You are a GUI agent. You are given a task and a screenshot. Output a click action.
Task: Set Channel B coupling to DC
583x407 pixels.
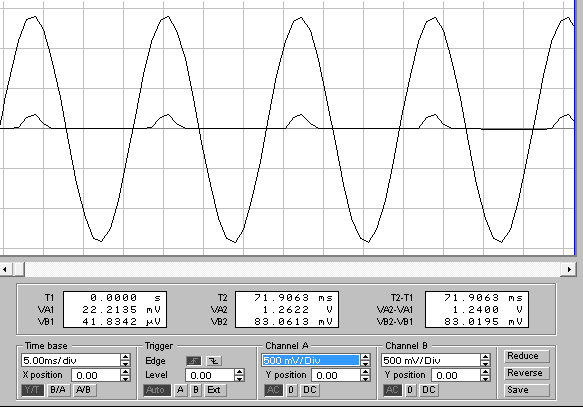[429, 390]
